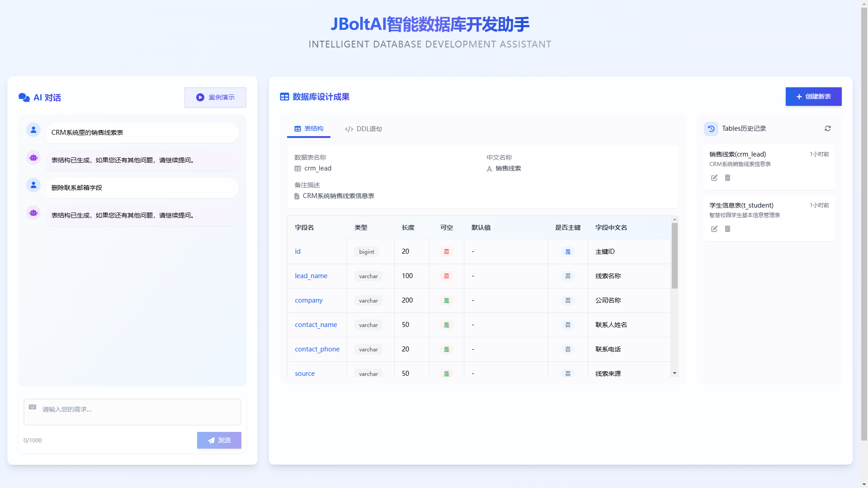Click the chat message CRM系统里的销售线索表
Viewport: 868px width, 488px height.
coord(142,133)
